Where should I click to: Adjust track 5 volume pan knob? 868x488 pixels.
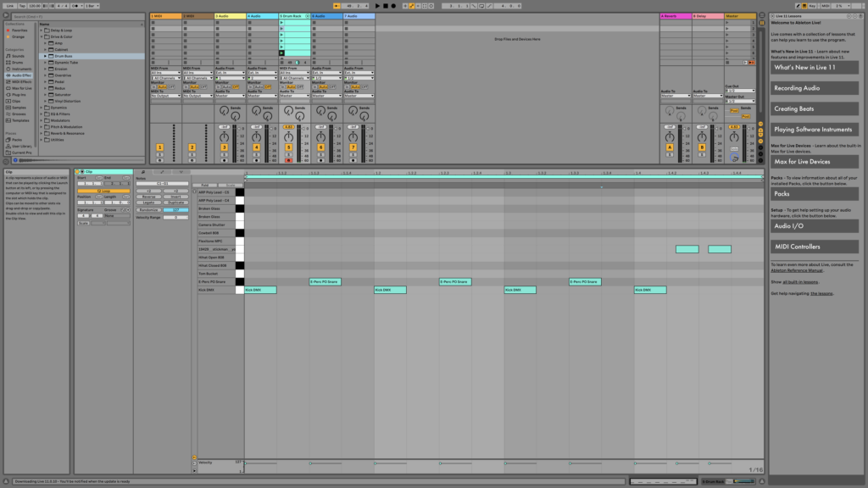coord(288,136)
